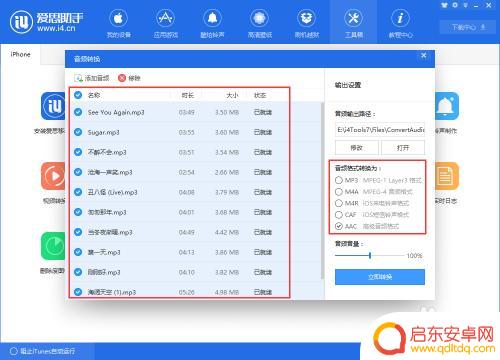This screenshot has width=500, height=360.
Task: Sort by 状态 status column header
Action: tap(260, 95)
